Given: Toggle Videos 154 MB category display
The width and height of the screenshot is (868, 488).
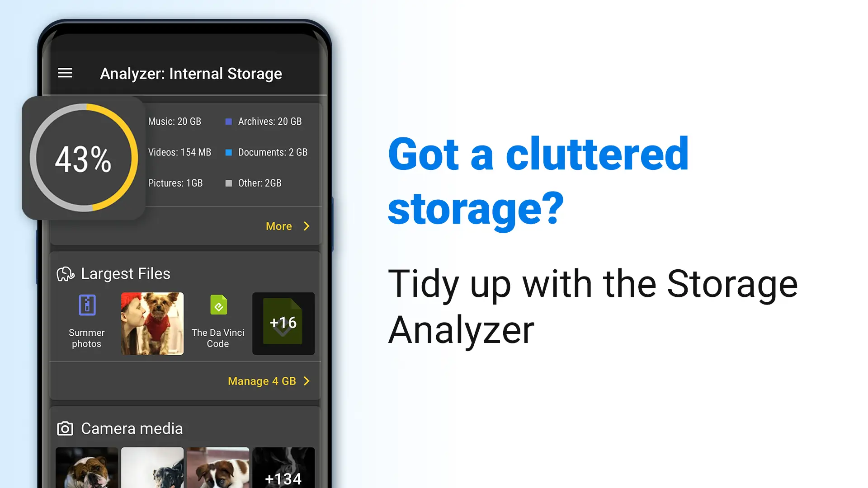Looking at the screenshot, I should [x=179, y=152].
